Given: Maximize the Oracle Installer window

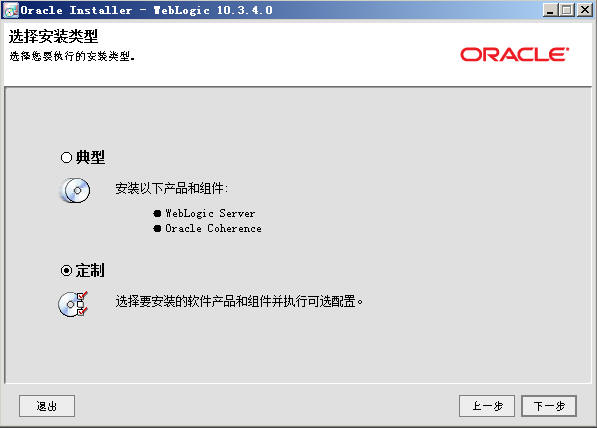Looking at the screenshot, I should pyautogui.click(x=567, y=10).
